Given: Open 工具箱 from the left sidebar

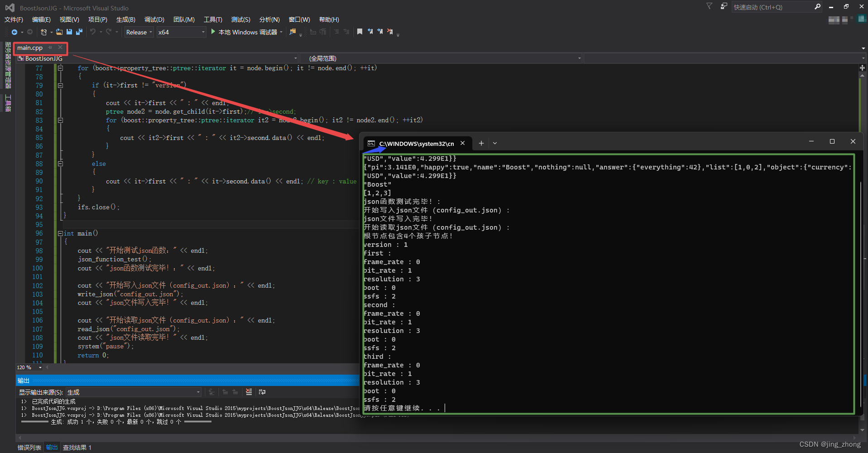Looking at the screenshot, I should point(8,103).
